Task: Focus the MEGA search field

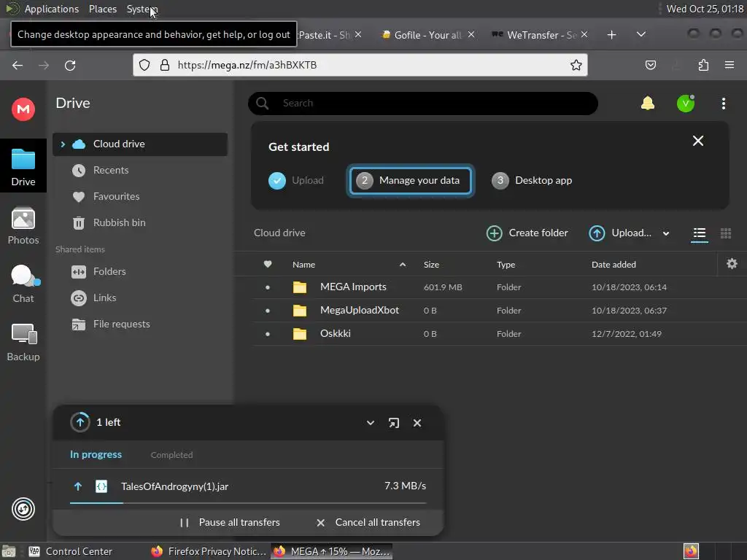Action: pyautogui.click(x=422, y=104)
